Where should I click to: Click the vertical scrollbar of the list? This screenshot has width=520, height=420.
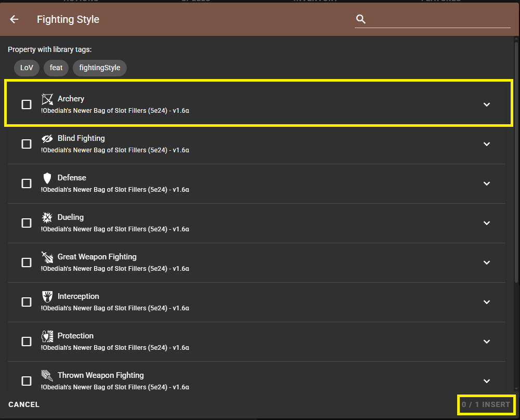click(516, 163)
